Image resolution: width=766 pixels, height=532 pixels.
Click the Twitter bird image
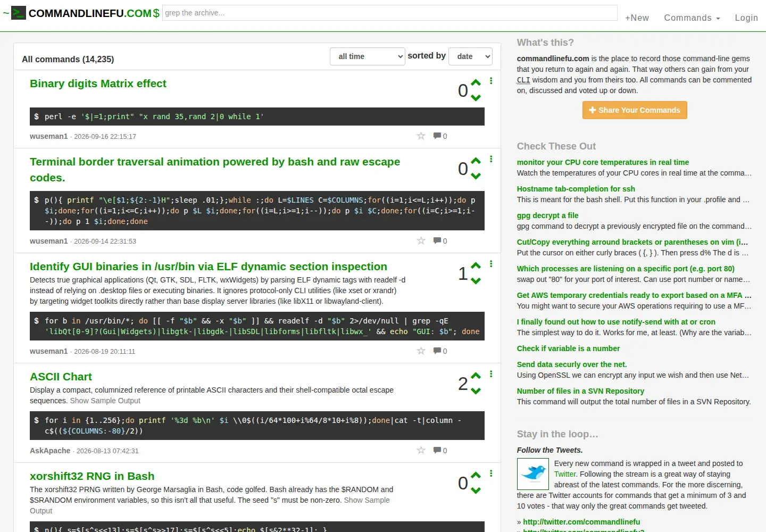(533, 474)
